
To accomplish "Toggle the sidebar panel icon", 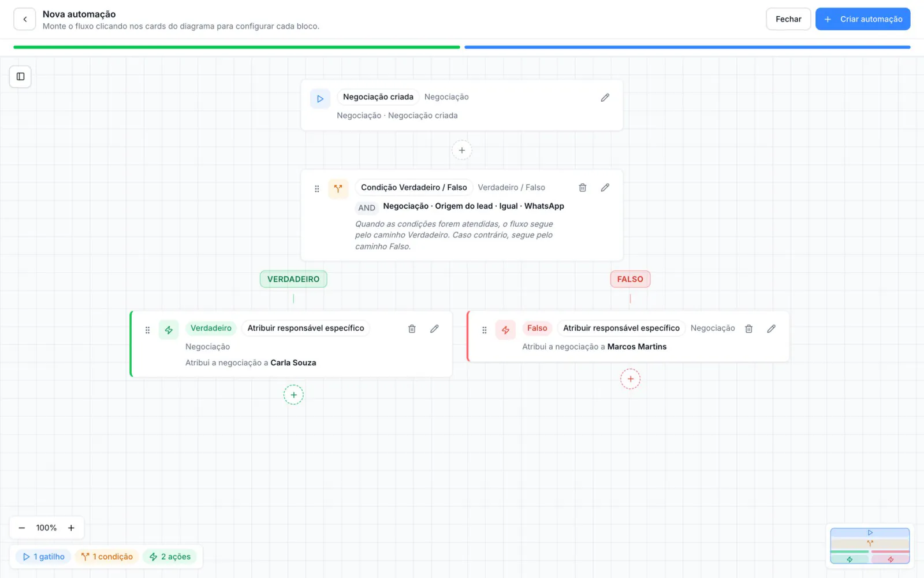I will 20,76.
